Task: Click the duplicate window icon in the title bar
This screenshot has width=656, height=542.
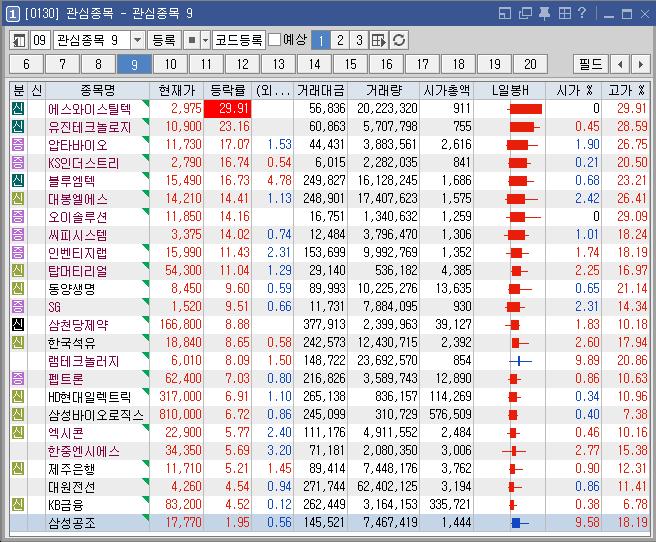Action: coord(525,13)
